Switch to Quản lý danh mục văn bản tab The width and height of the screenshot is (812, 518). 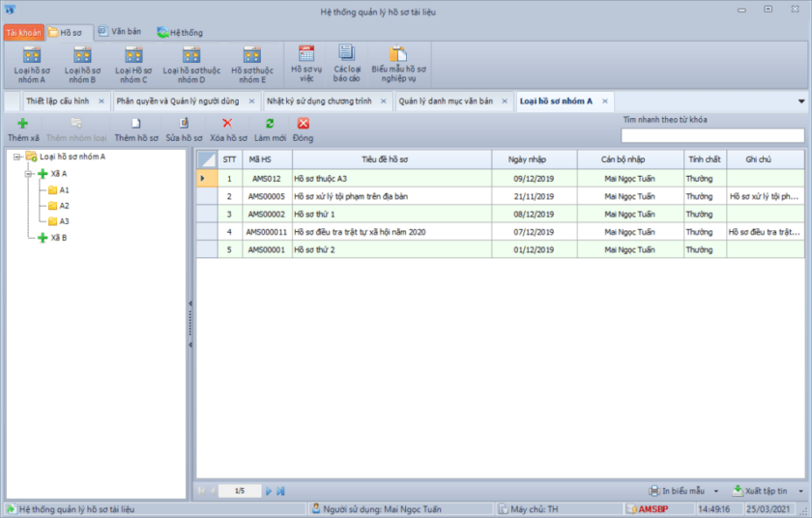pos(446,101)
